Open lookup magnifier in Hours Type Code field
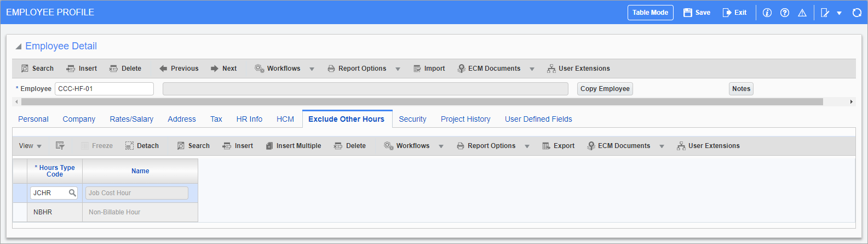This screenshot has width=868, height=244. pyautogui.click(x=72, y=193)
